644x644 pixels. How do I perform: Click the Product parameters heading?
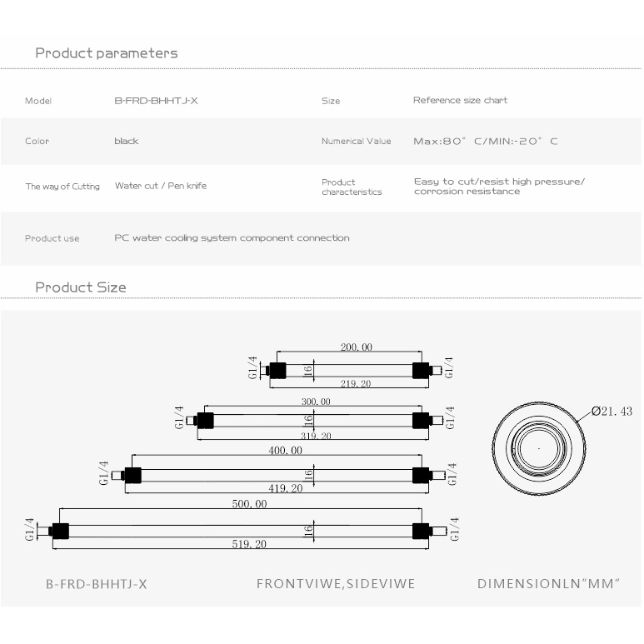click(x=106, y=53)
